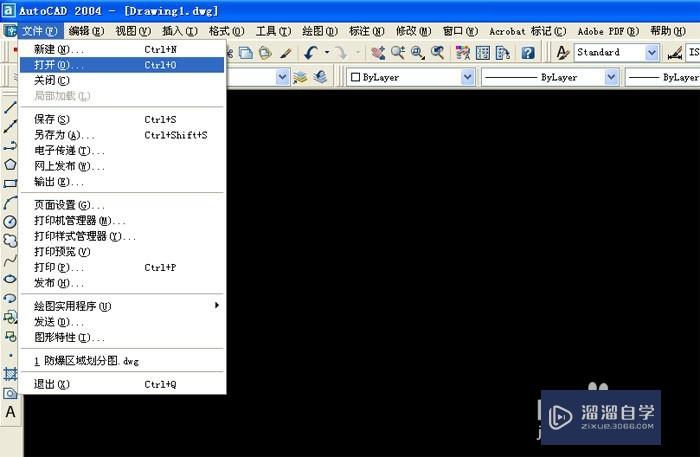The image size is (700, 457).
Task: Select the Multiline Text tool (A)
Action: click(x=10, y=412)
